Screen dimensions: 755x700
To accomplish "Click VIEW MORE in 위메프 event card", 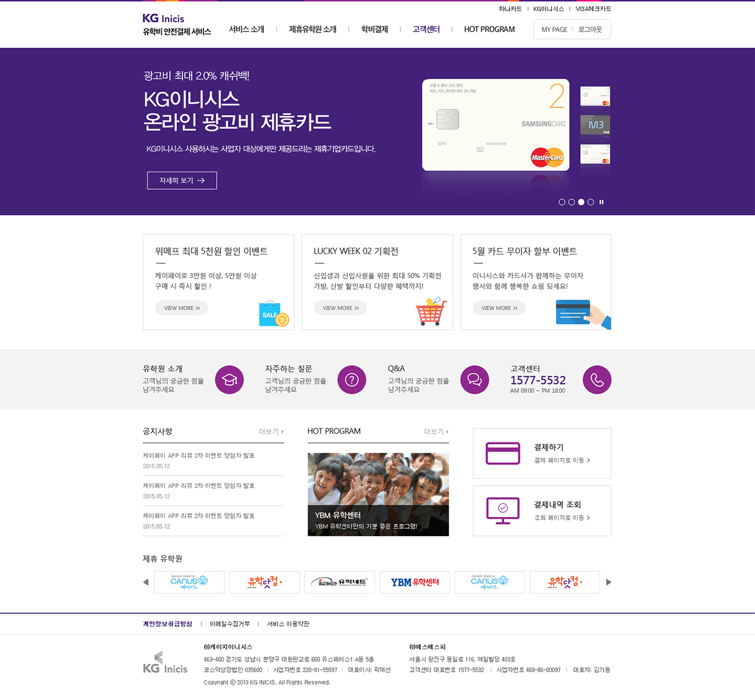I will tap(182, 308).
